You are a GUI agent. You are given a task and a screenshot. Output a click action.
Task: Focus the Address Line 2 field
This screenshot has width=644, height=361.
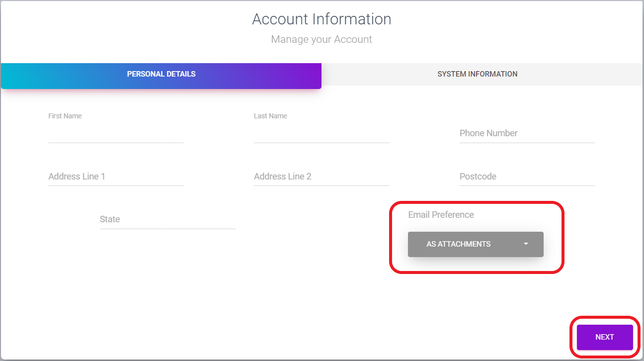[x=321, y=177]
